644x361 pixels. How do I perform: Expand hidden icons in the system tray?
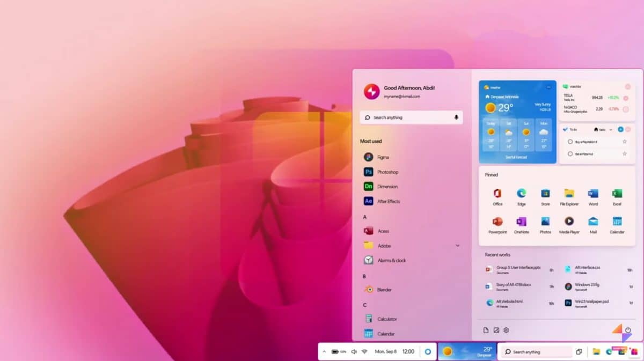[325, 351]
